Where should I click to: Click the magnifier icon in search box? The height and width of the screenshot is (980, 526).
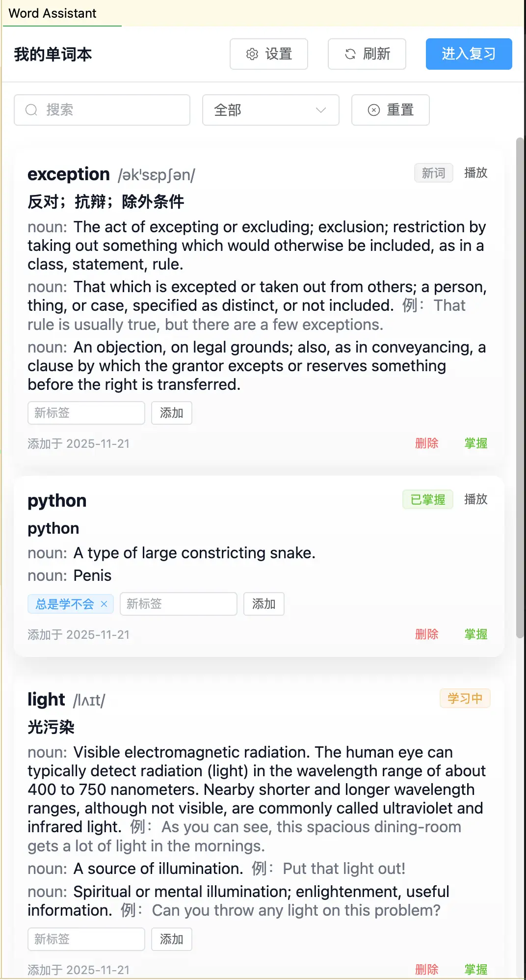31,110
